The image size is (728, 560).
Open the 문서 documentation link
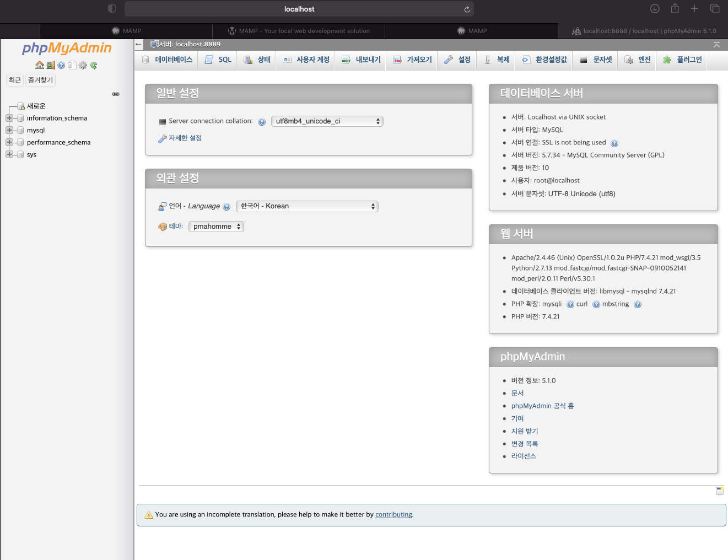point(517,393)
